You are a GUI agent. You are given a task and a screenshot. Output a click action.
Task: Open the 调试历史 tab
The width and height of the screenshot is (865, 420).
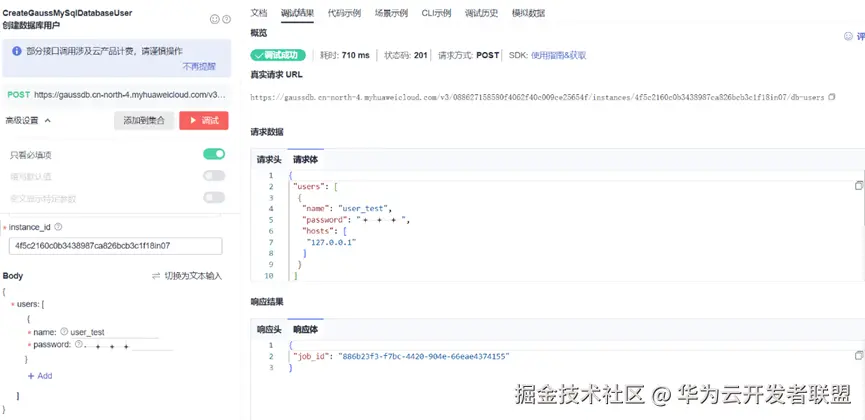click(x=481, y=13)
